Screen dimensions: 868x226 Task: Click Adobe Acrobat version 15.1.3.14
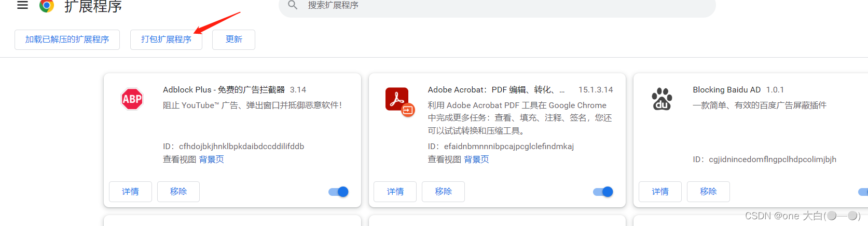[596, 90]
